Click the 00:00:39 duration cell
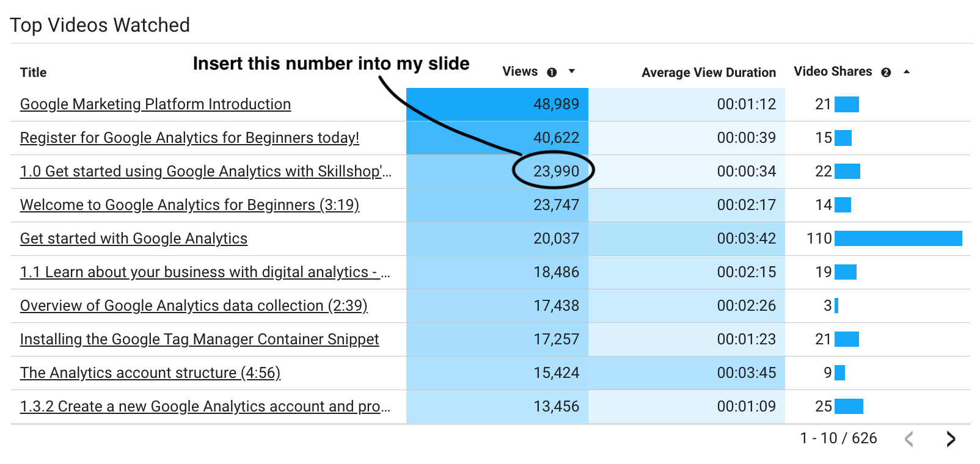Screen dimensions: 980x464 [x=687, y=138]
